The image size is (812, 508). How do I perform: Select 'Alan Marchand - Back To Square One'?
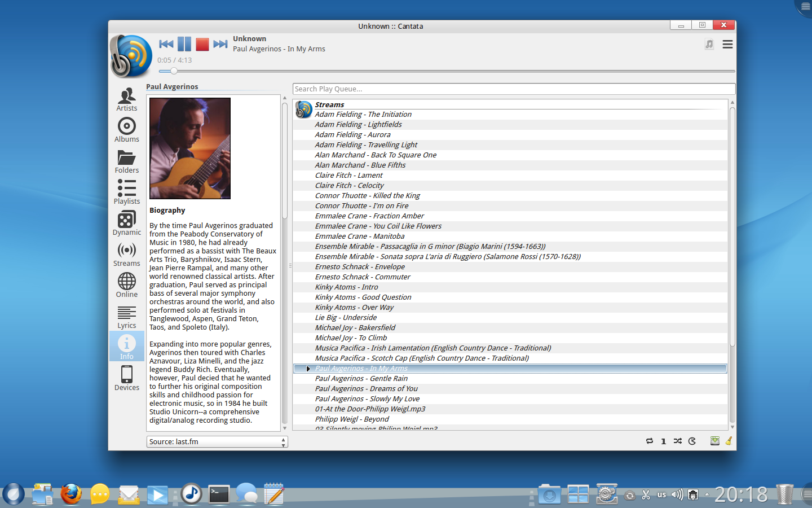[510, 155]
